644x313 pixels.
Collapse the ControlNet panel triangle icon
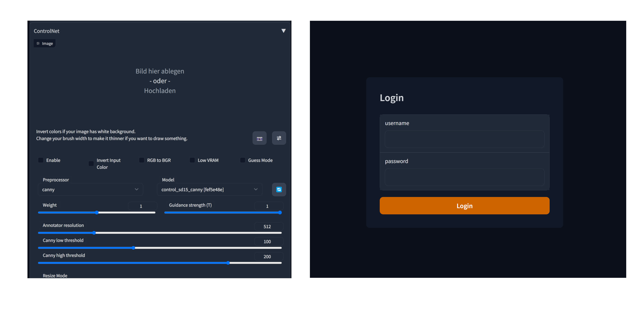(284, 30)
